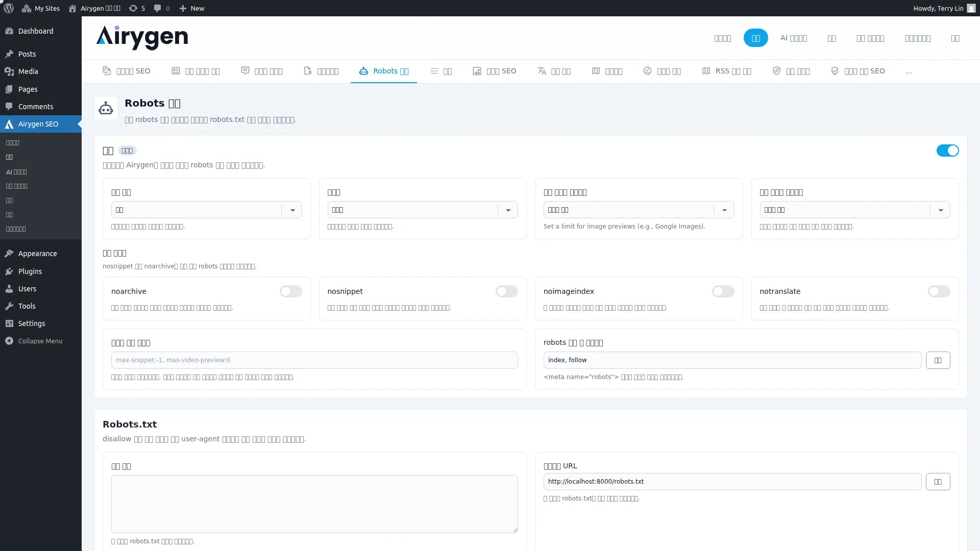
Task: Open the dropdown above the noarchive card
Action: 207,210
